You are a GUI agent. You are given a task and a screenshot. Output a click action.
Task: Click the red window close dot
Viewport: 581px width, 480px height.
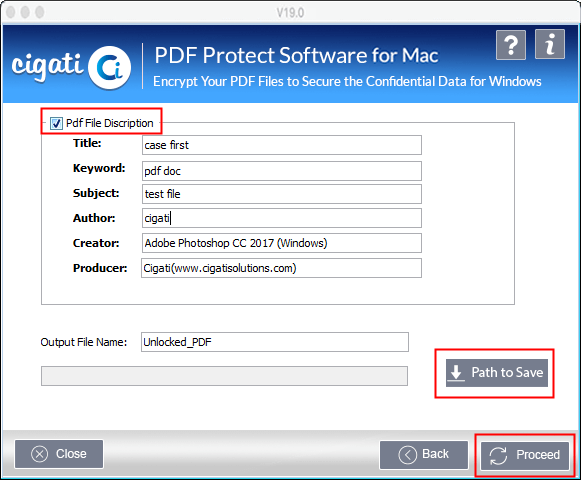click(x=10, y=12)
